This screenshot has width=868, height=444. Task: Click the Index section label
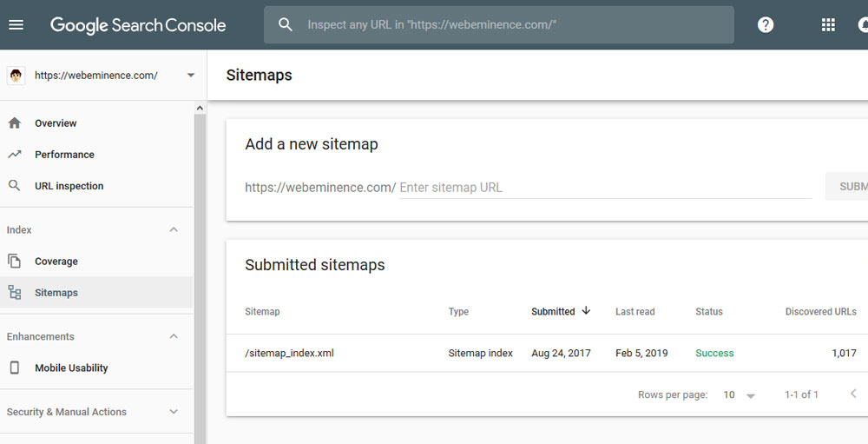(x=19, y=229)
